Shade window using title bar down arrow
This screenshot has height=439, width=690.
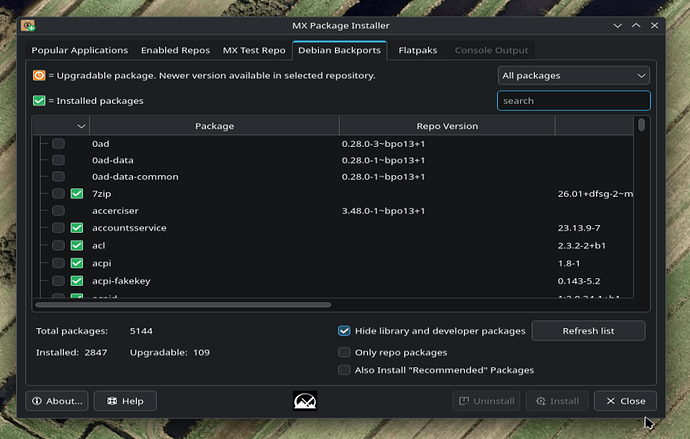tap(618, 26)
